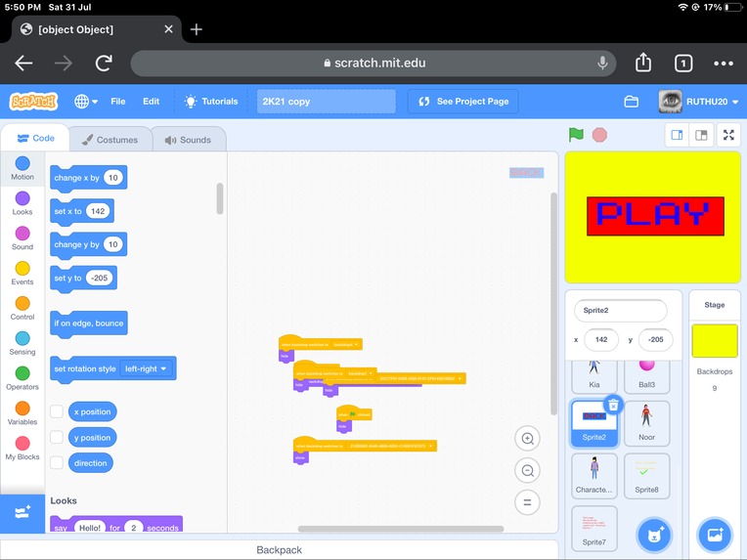Open the RUTHU20 account menu
The image size is (747, 560).
pos(698,102)
